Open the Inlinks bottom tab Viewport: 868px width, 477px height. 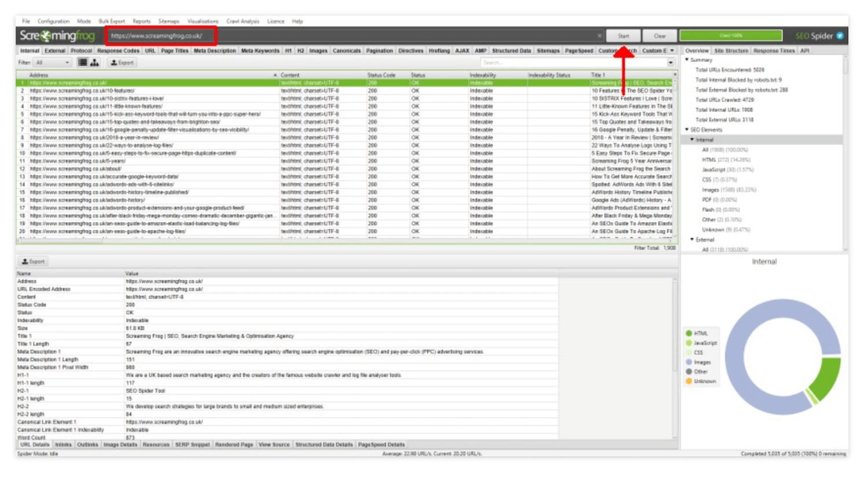63,445
